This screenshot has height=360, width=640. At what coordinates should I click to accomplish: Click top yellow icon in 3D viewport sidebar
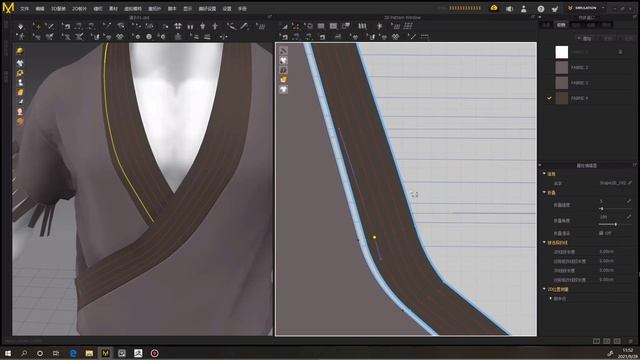pyautogui.click(x=20, y=51)
